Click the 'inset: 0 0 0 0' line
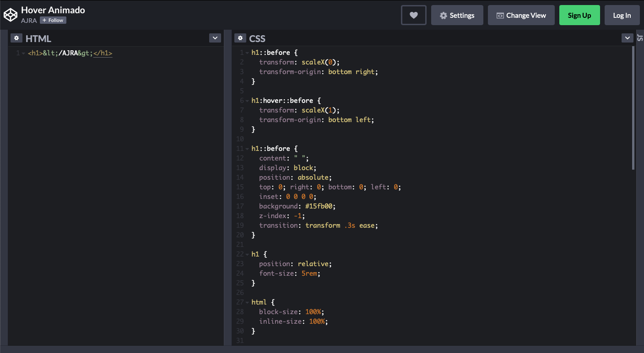This screenshot has width=644, height=353. click(x=288, y=197)
